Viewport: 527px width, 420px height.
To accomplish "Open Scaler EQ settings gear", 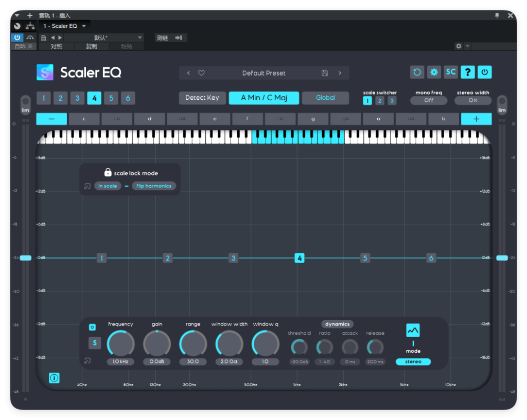I will click(x=434, y=72).
